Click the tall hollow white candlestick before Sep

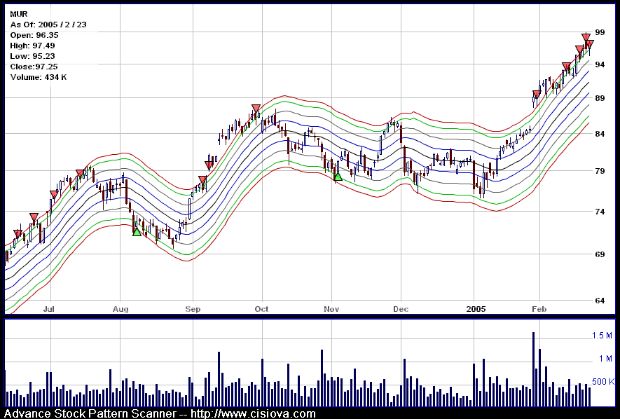click(190, 208)
